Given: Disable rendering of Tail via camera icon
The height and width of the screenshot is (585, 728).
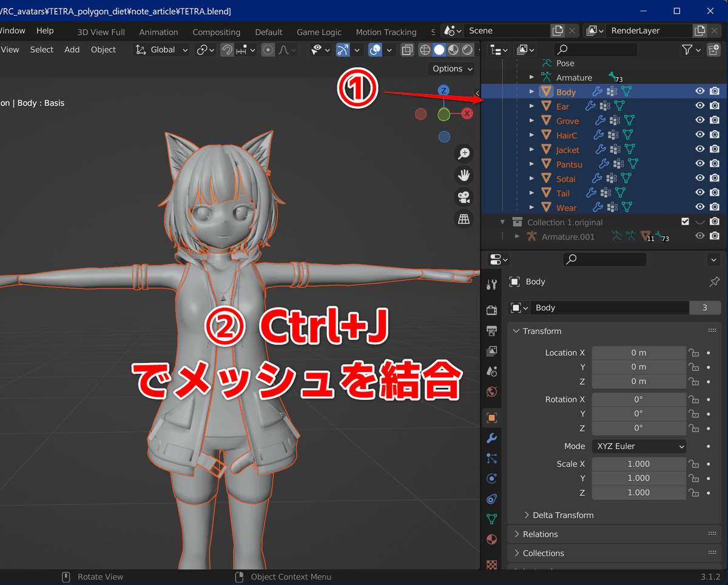Looking at the screenshot, I should [715, 193].
